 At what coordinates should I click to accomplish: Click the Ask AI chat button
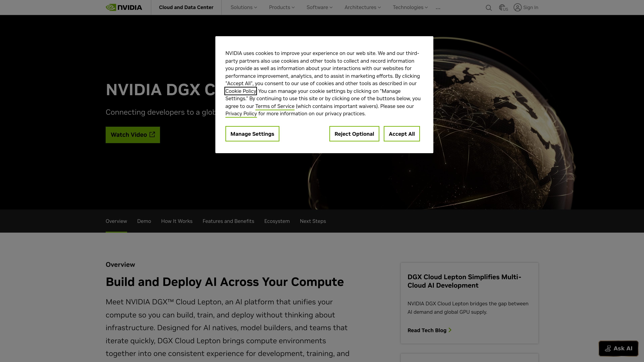pos(618,348)
